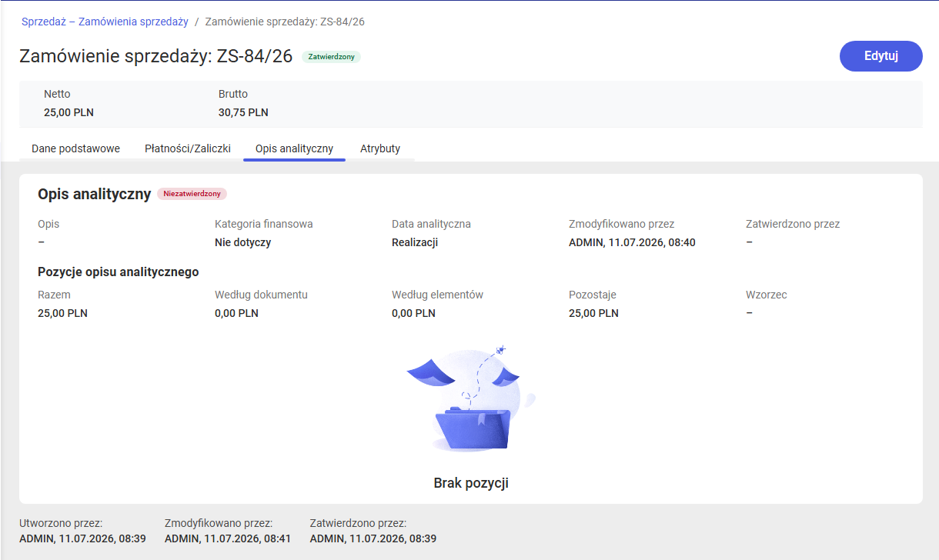Open the Płatności/Zaliczki tab
The height and width of the screenshot is (560, 939).
188,148
